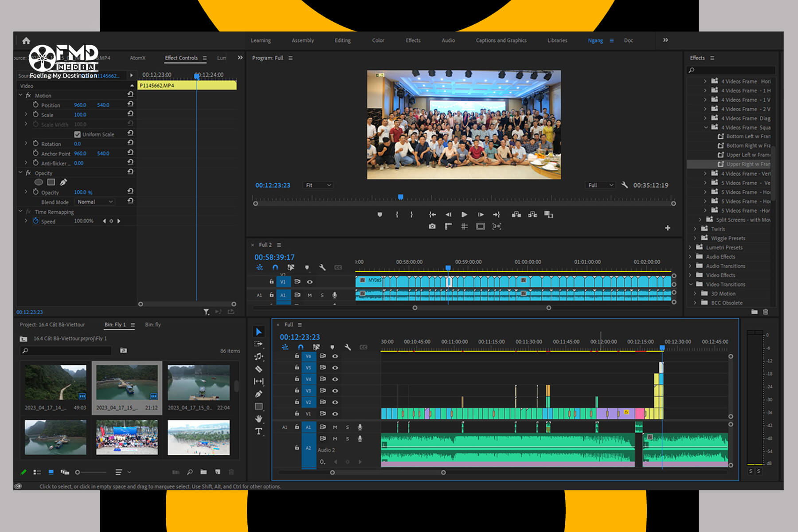Open the Blend Mode dropdown in Effect Controls

coord(94,202)
